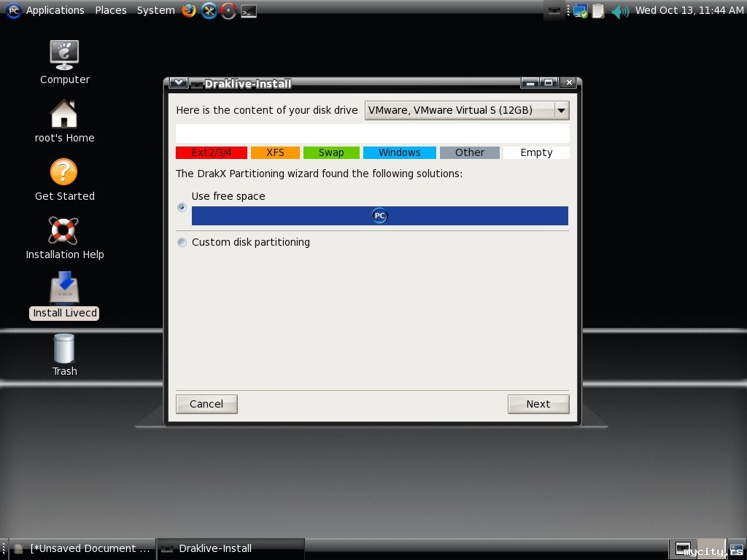This screenshot has width=747, height=560.
Task: Click the Cancel button
Action: coord(206,404)
